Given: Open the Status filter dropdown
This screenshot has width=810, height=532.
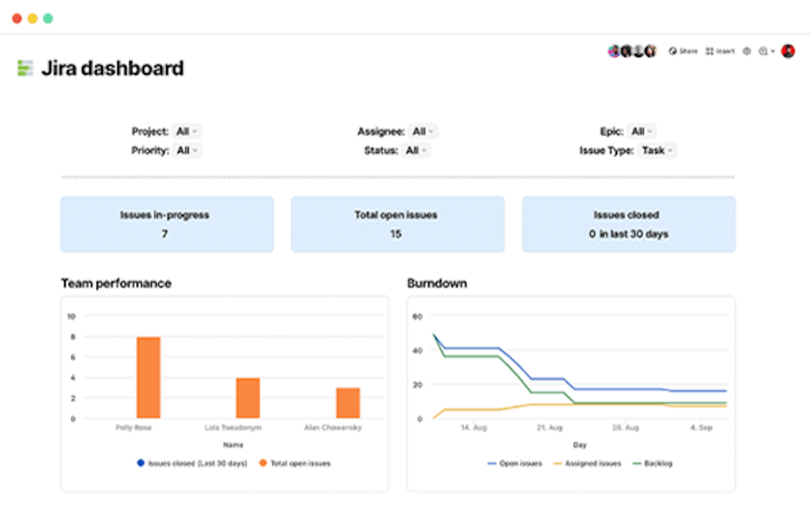Looking at the screenshot, I should [416, 151].
